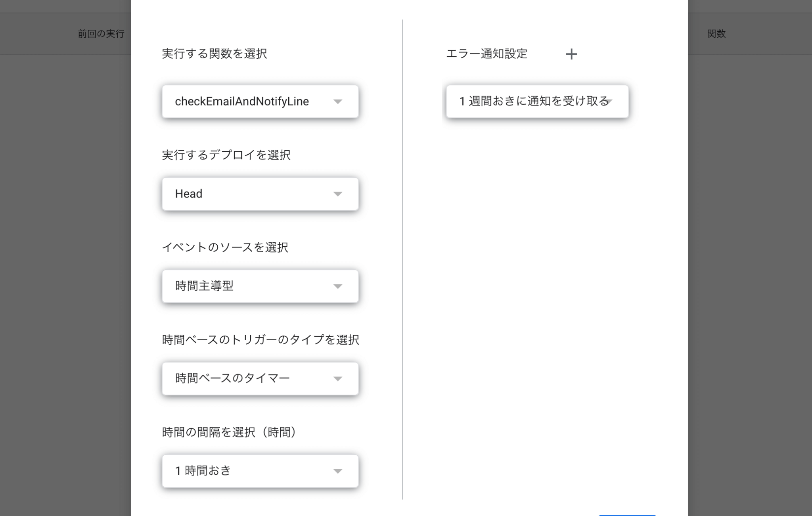Click the arrow on checkEmailAndNotifyLine dropdown

click(x=337, y=102)
